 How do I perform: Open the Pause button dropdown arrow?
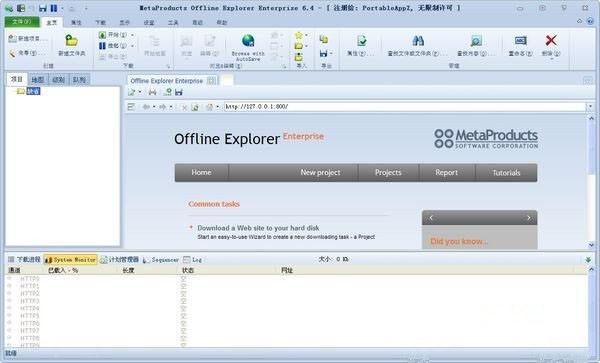click(132, 46)
